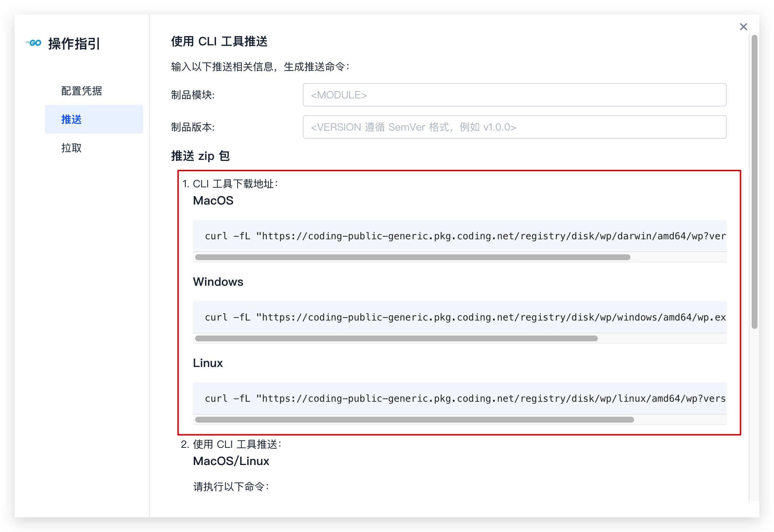Viewport: 774px width, 532px height.
Task: Click the 使用 CLI 工具推送 heading
Action: [219, 41]
